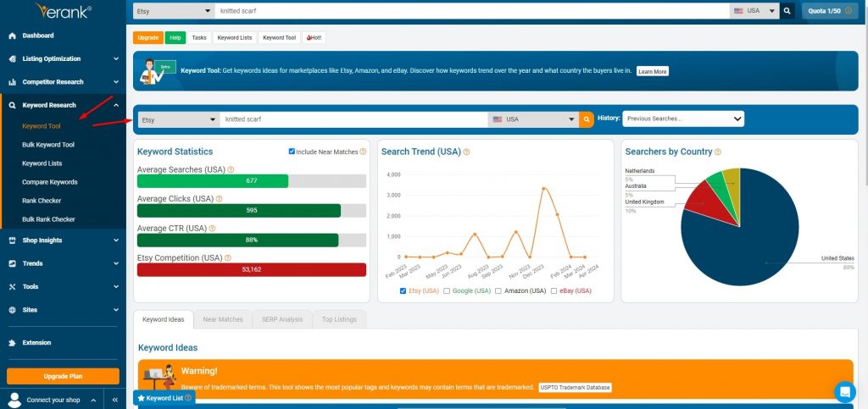Click the Keyword List help icon

coord(188,398)
